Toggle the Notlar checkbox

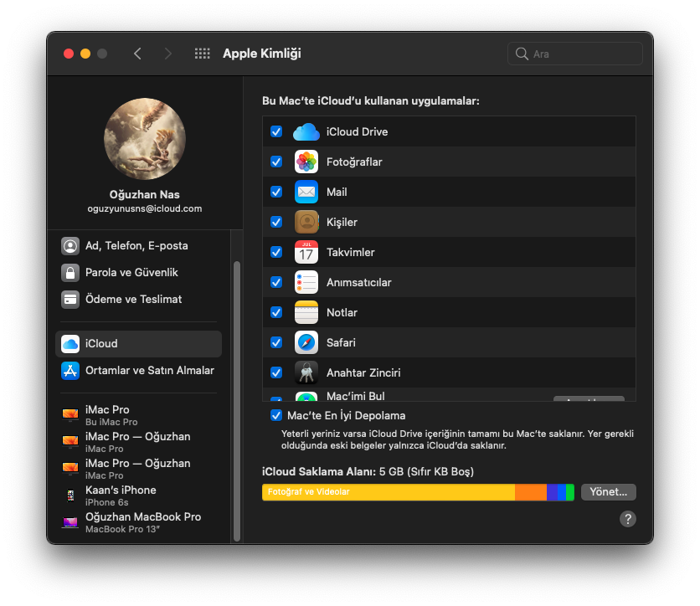click(x=276, y=312)
